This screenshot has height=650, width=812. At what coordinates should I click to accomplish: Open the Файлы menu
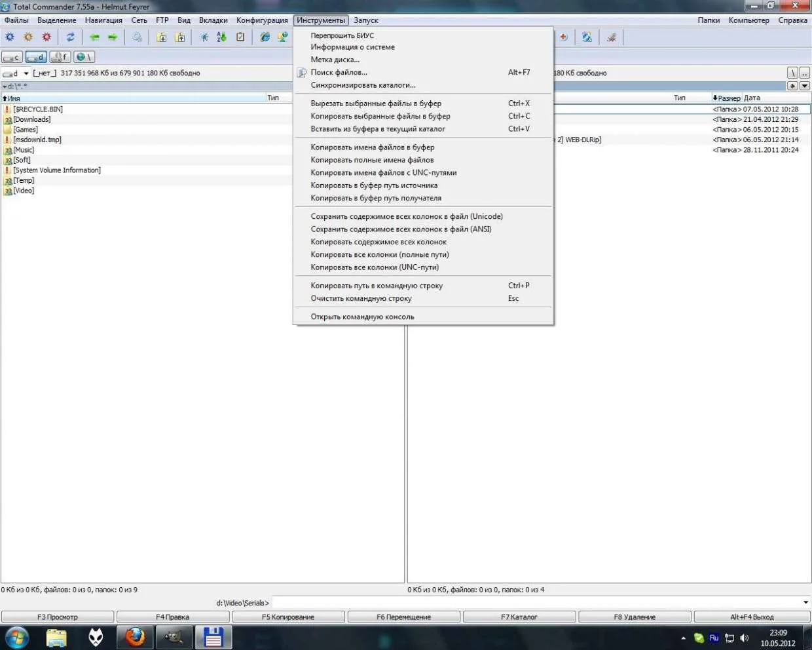(16, 20)
